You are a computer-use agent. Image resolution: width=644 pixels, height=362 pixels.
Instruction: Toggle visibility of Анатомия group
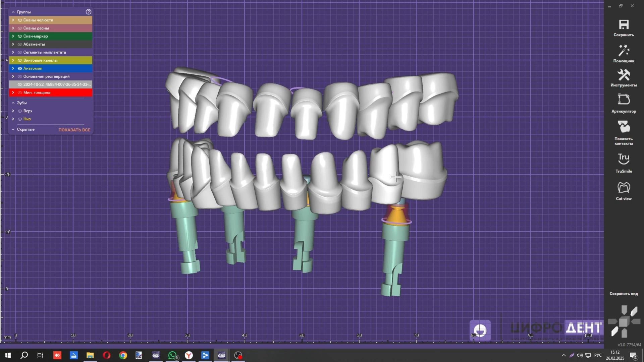pos(20,68)
